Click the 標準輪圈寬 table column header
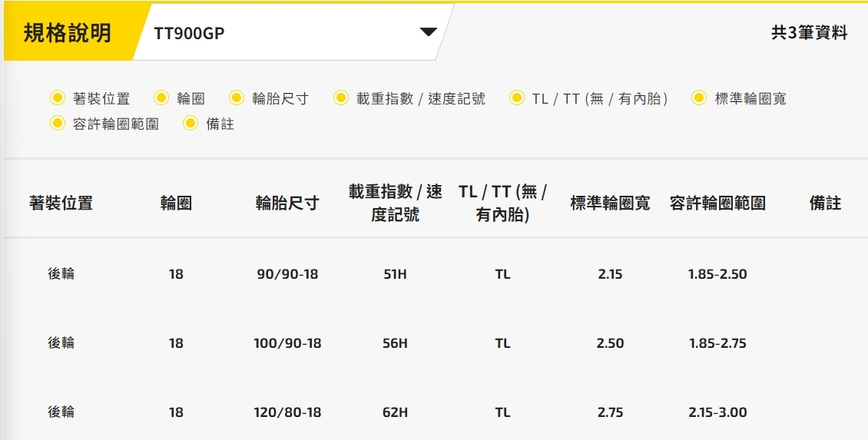 tap(610, 203)
